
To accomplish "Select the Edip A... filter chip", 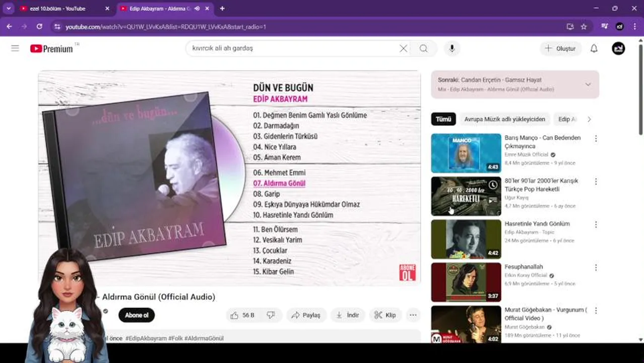I will click(567, 119).
